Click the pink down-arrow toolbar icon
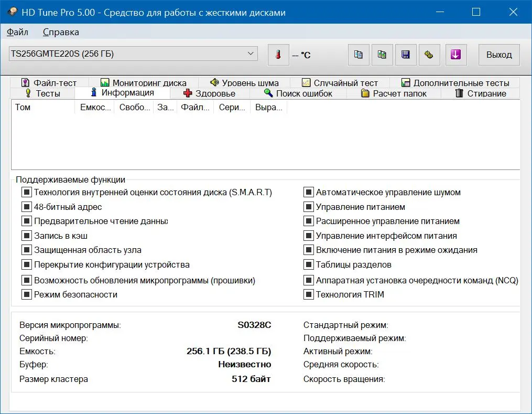Image resolution: width=532 pixels, height=414 pixels. pos(455,55)
